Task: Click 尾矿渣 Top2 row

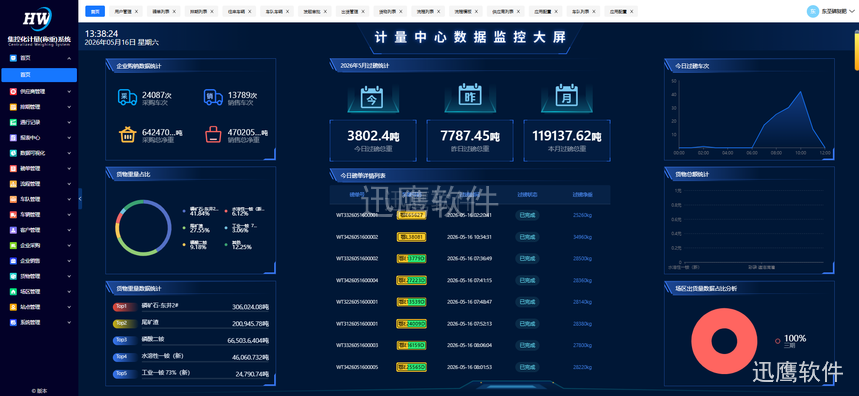Action: coord(191,324)
